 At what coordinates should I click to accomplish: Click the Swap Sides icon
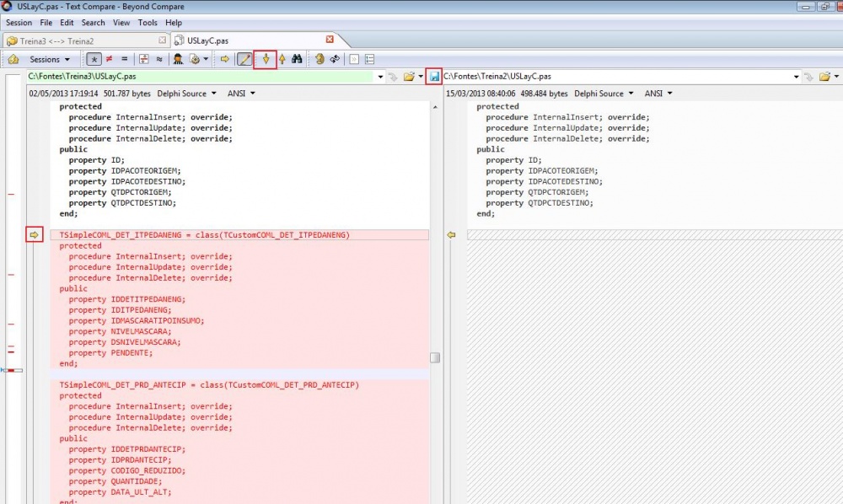click(319, 59)
